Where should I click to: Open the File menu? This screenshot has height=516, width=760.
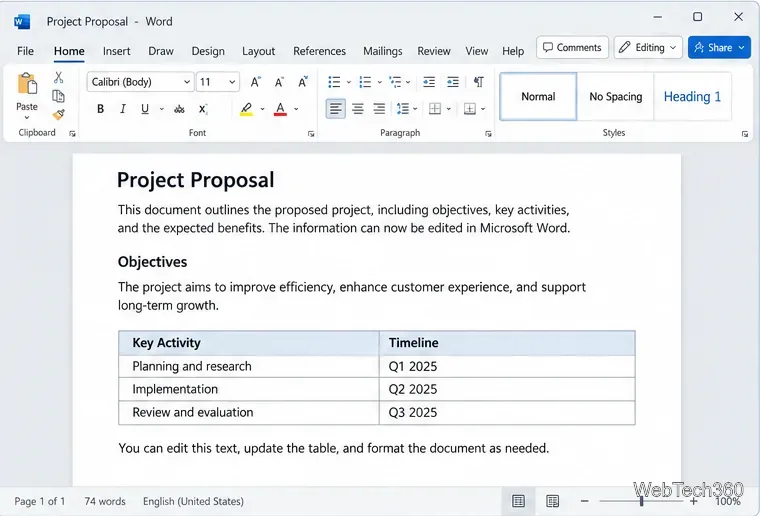tap(25, 51)
